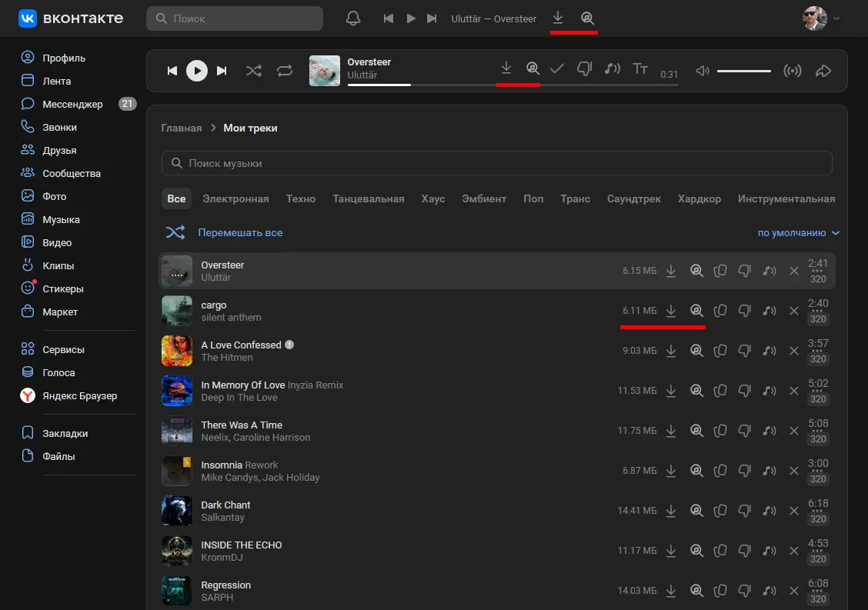The image size is (868, 610).
Task: Skip to next track in the player panel
Action: click(x=222, y=71)
